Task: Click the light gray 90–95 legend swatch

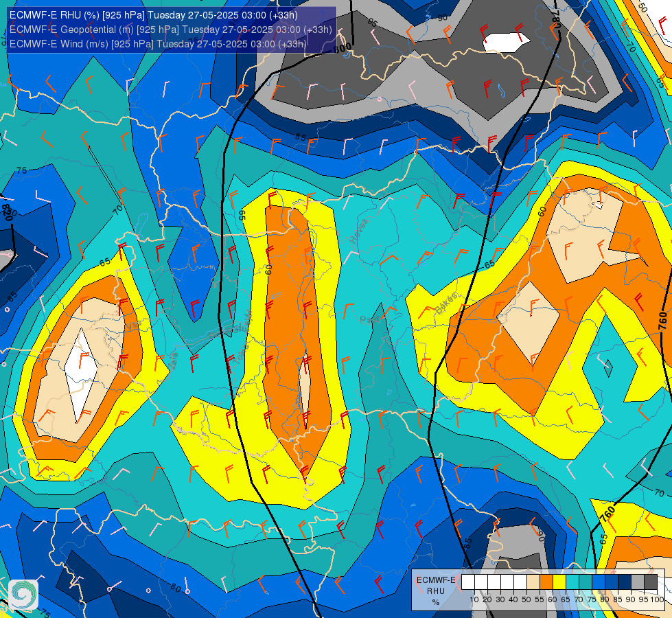Action: 638,582
